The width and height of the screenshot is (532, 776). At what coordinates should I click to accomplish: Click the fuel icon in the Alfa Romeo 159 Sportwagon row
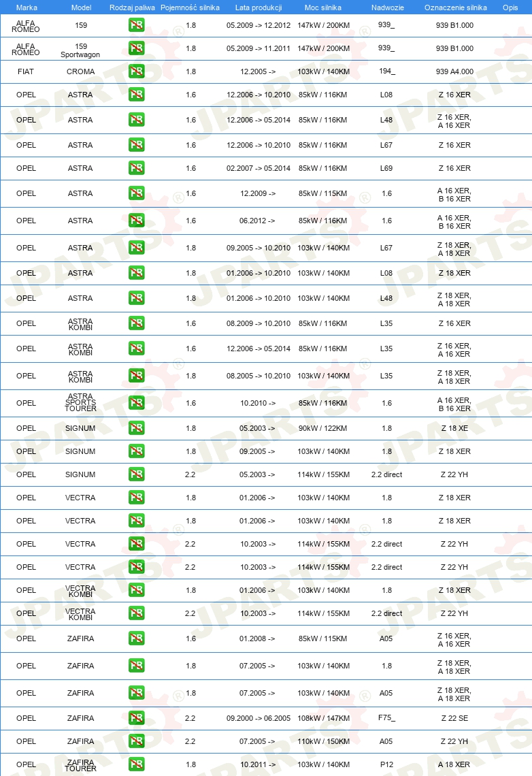pyautogui.click(x=137, y=48)
